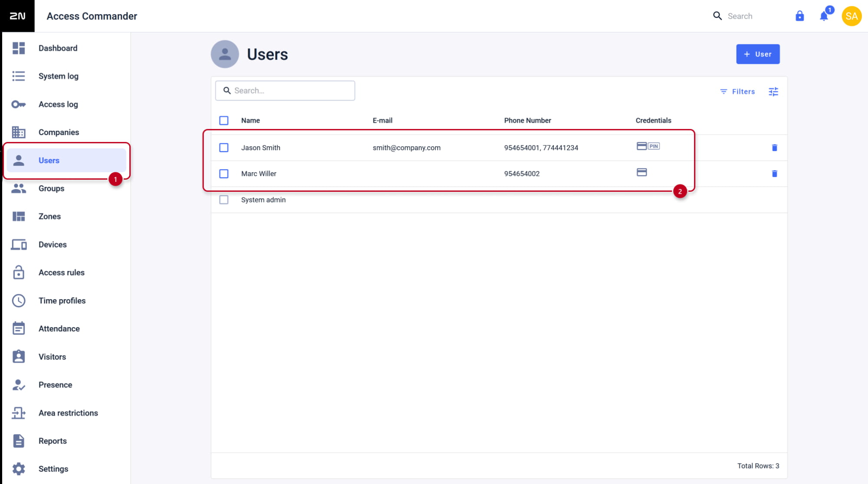Check the Marc Willer row checkbox
Viewport: 868px width, 484px height.
pos(224,174)
